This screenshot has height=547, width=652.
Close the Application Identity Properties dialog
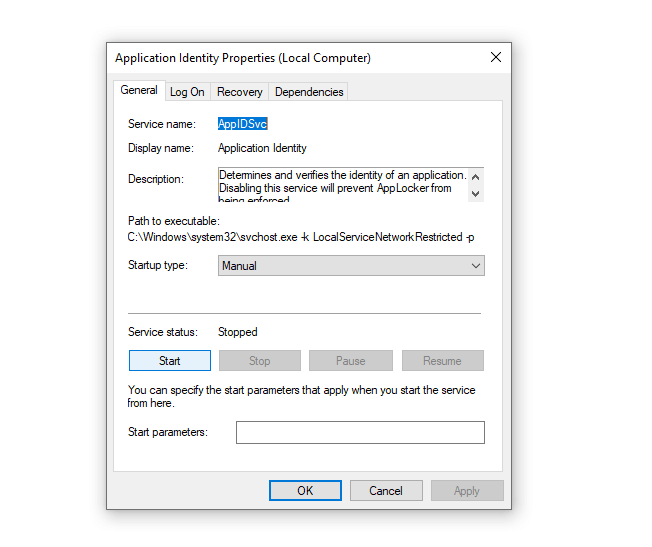coord(495,57)
